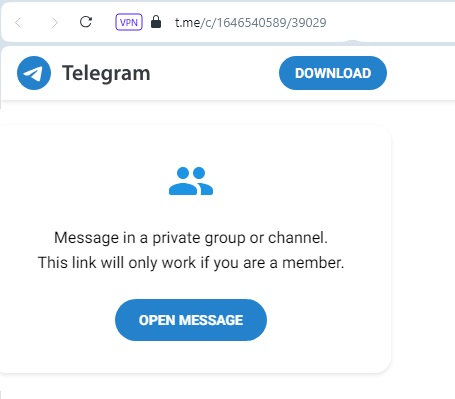The height and width of the screenshot is (399, 455).
Task: Click the DOWNLOAD button
Action: coord(333,73)
